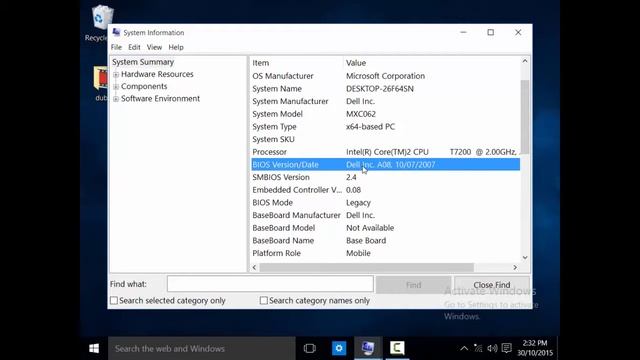Click the horizontal scrollbar thumb

367,267
